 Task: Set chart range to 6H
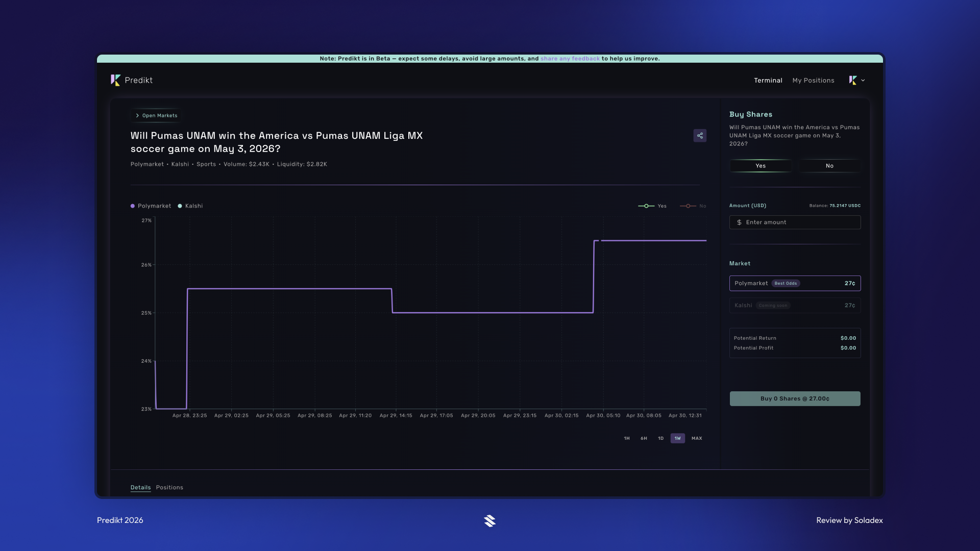pos(644,438)
